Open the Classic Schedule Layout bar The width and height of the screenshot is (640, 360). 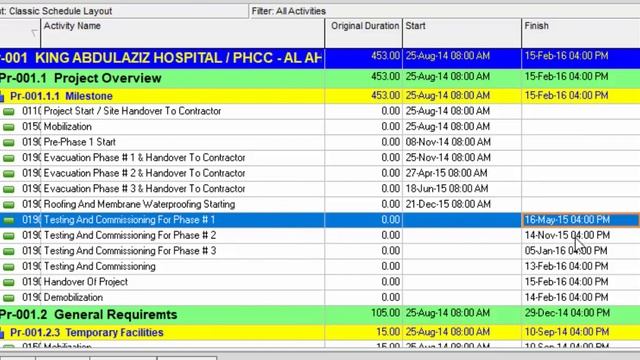coord(124,11)
